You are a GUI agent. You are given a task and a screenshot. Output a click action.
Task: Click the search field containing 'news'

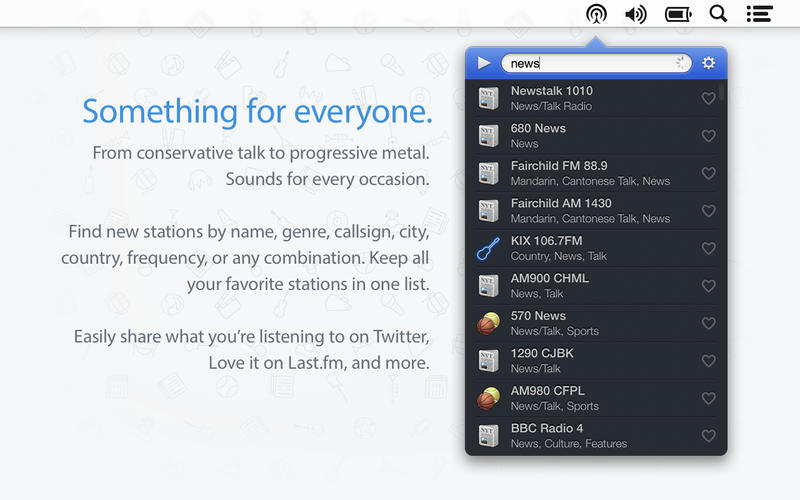(590, 63)
